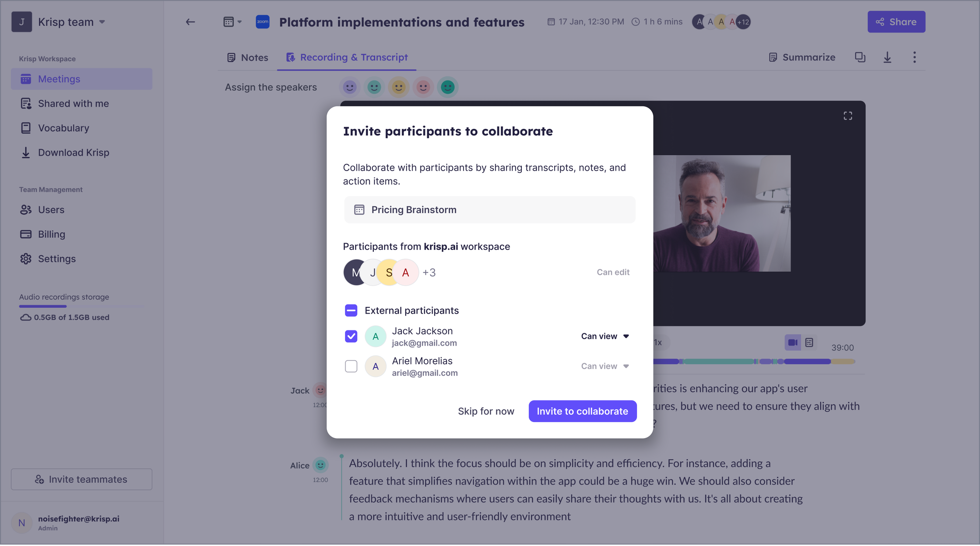Open Jack Jackson's Can view dropdown

tap(605, 336)
